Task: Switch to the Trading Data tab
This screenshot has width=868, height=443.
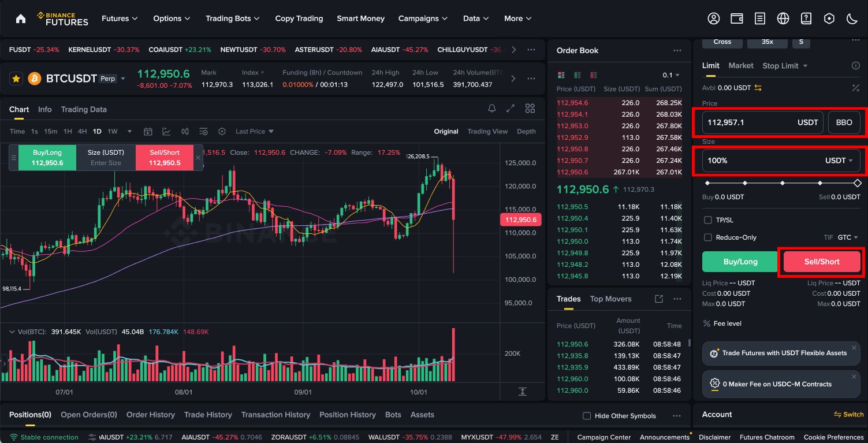Action: point(84,109)
